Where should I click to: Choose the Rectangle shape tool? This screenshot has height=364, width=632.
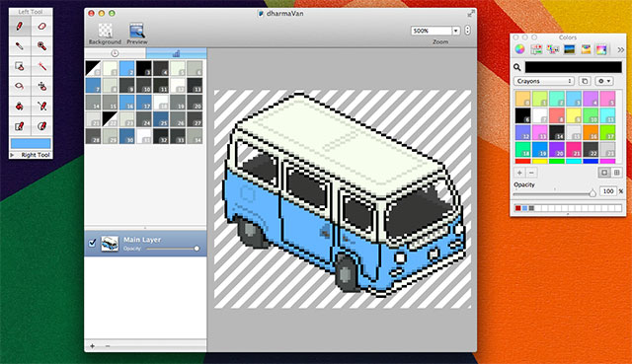20,126
